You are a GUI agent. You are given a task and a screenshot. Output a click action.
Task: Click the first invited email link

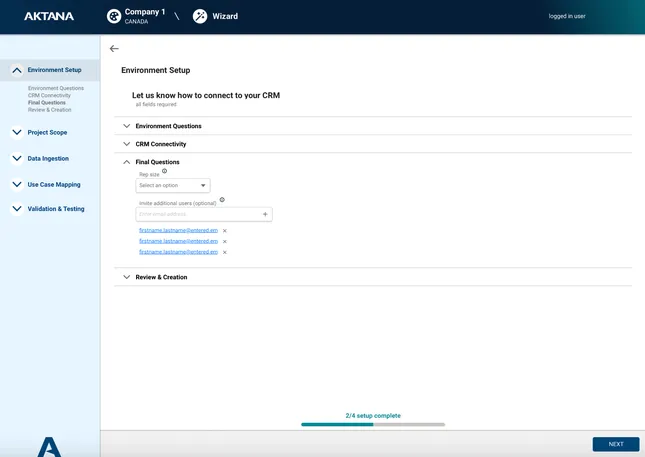[179, 230]
